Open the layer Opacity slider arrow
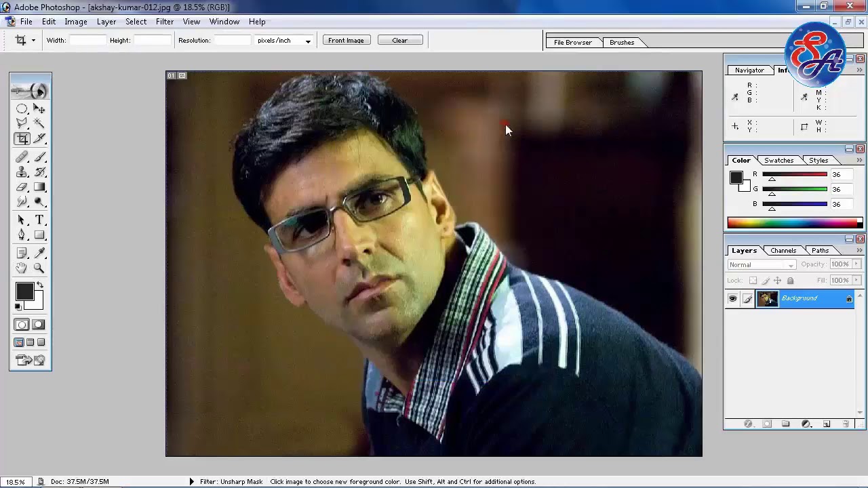Viewport: 868px width, 488px height. (x=856, y=264)
